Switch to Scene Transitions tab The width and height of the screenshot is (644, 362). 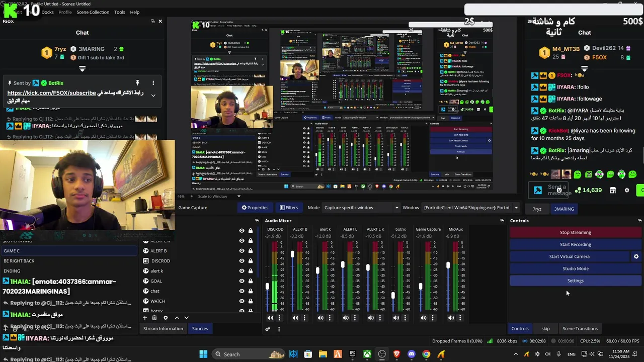point(580,329)
